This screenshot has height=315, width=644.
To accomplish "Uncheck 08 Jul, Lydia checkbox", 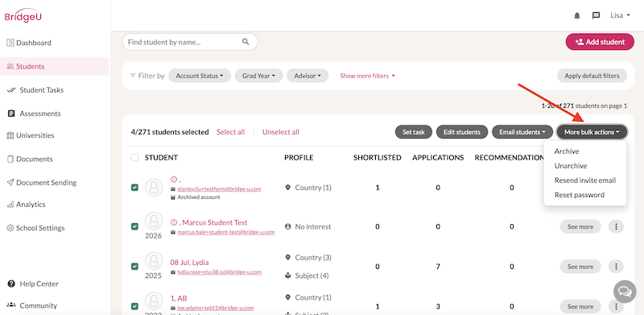I will tap(134, 267).
